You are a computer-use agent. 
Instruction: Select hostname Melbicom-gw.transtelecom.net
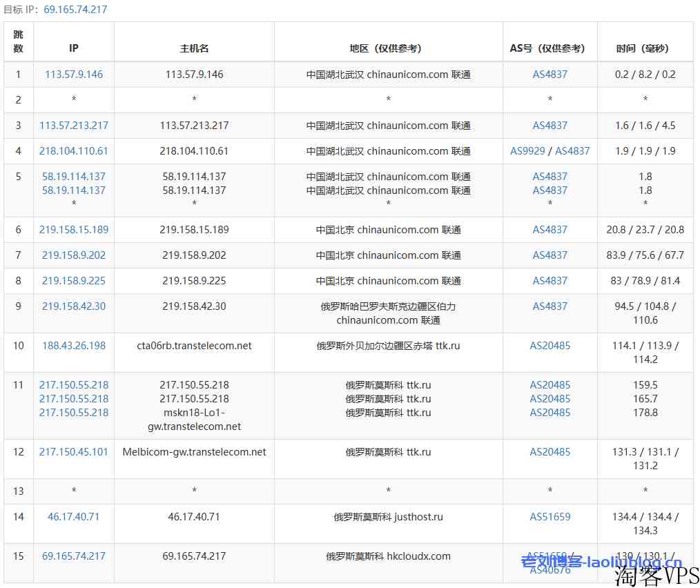[194, 452]
